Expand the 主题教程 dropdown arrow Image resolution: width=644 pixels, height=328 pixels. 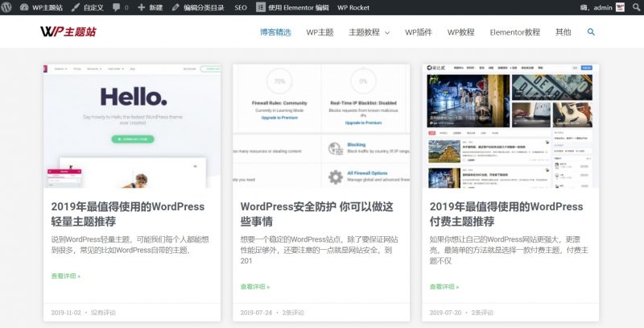coord(387,33)
